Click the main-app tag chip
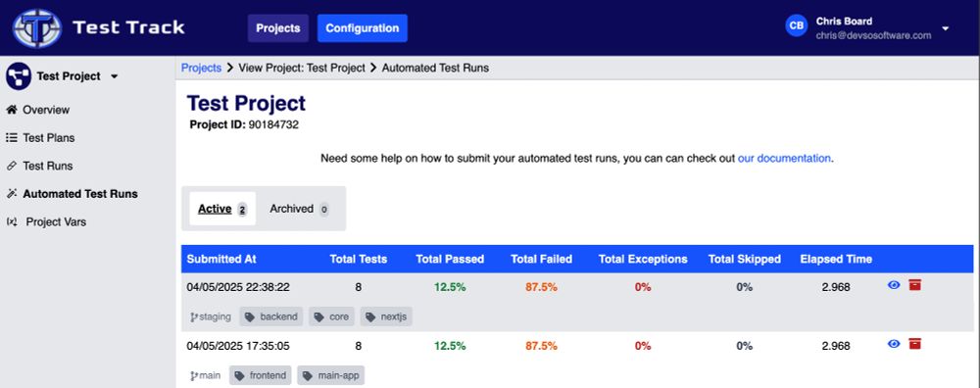This screenshot has width=980, height=388. (x=330, y=375)
